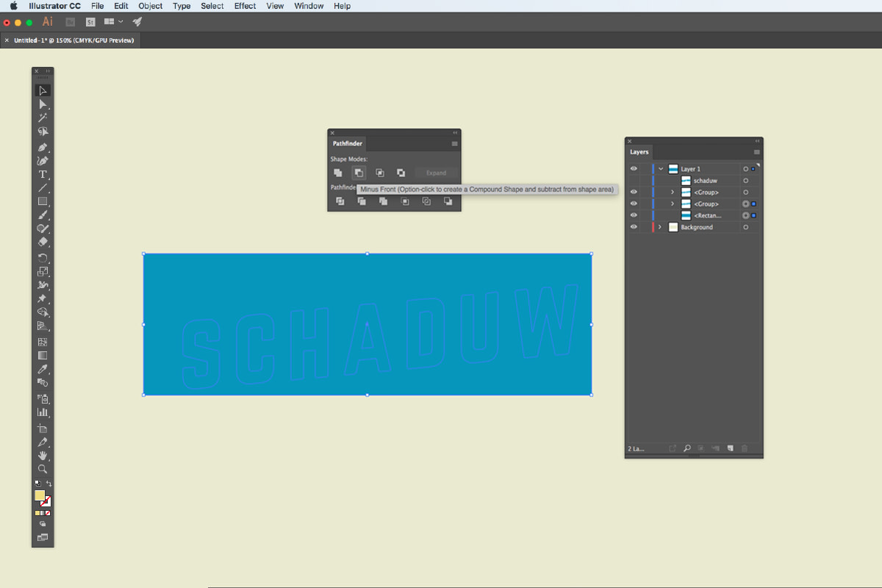The width and height of the screenshot is (882, 588).
Task: Click Minus Front in Pathfinder panel
Action: (359, 173)
